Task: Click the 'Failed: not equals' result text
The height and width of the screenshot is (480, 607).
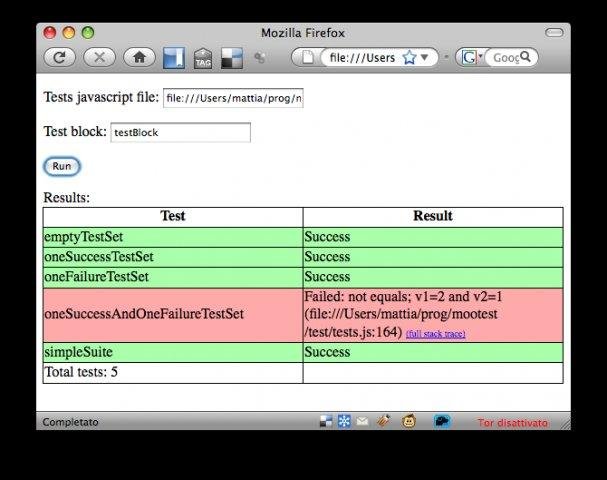Action: pos(403,315)
